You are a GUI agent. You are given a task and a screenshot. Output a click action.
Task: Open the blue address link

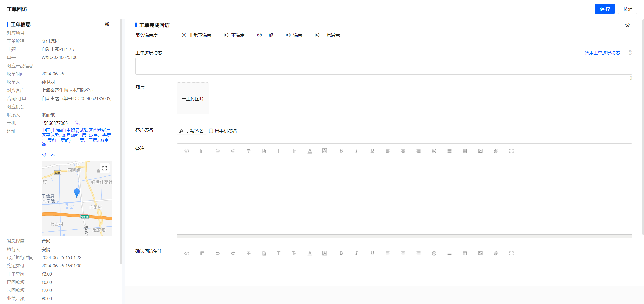coord(76,135)
